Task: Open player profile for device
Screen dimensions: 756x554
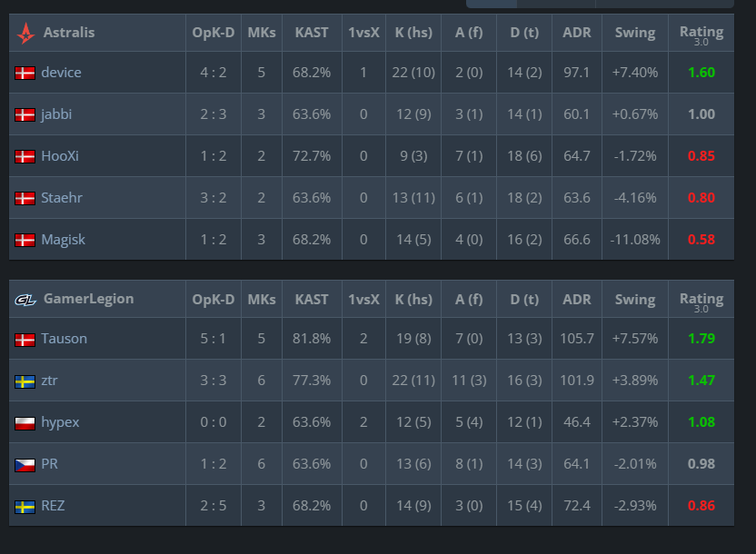Action: tap(61, 73)
